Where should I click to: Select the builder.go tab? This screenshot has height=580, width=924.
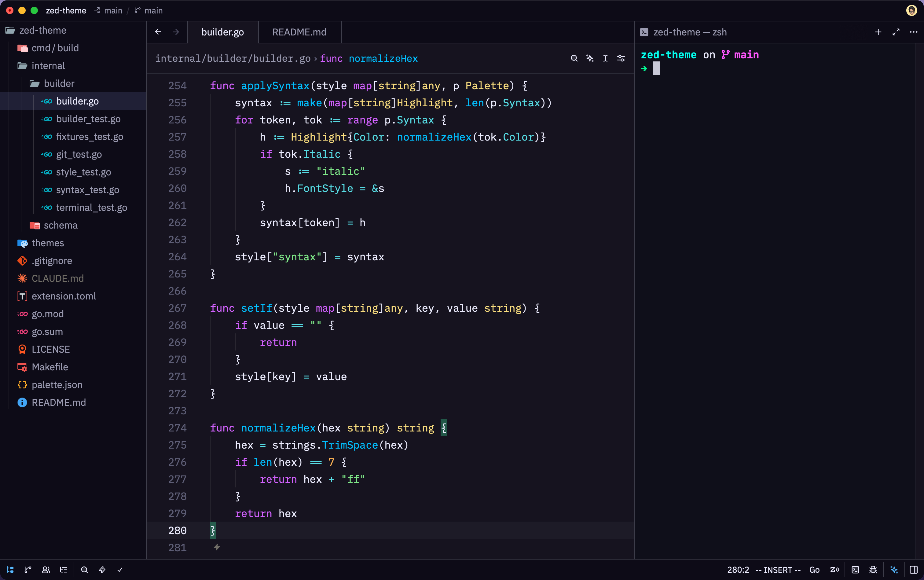(223, 32)
